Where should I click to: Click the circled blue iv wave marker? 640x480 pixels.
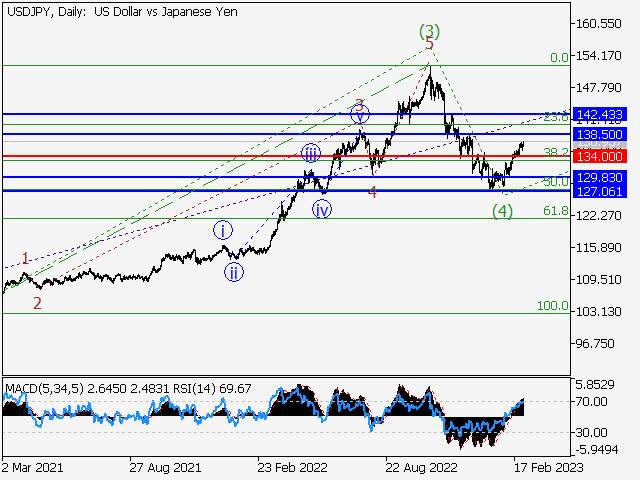click(x=322, y=209)
